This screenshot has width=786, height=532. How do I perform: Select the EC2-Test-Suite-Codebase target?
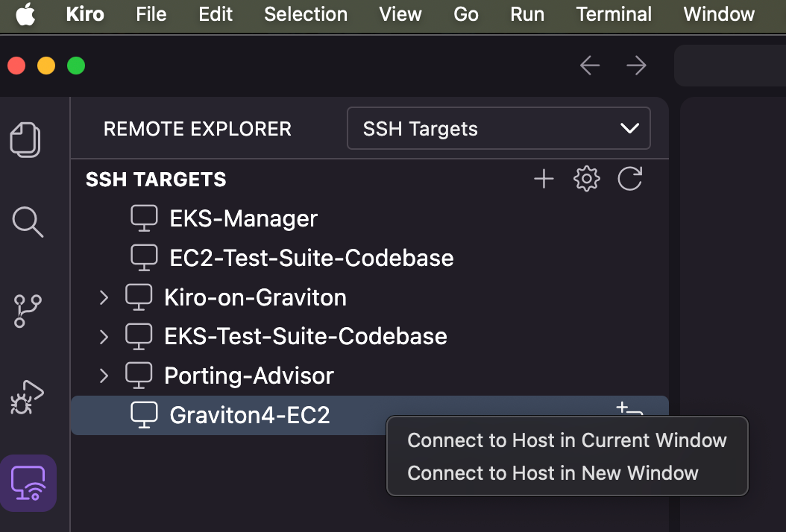pyautogui.click(x=311, y=258)
